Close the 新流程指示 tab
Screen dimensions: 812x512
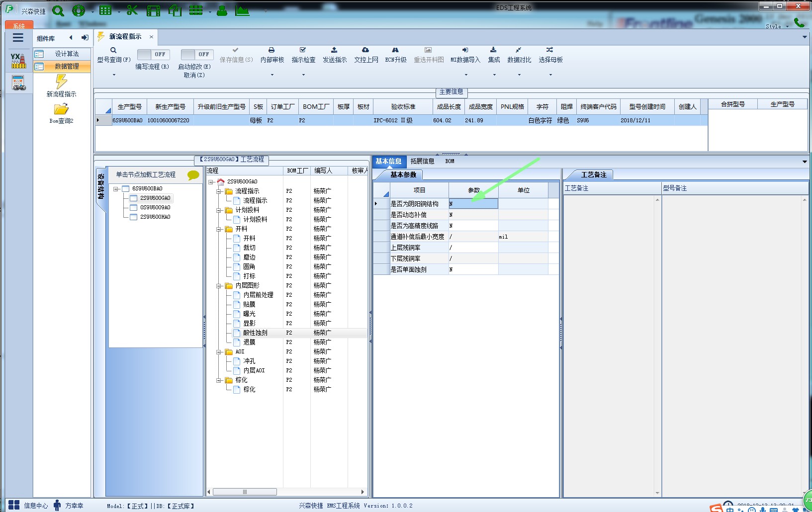coord(151,37)
